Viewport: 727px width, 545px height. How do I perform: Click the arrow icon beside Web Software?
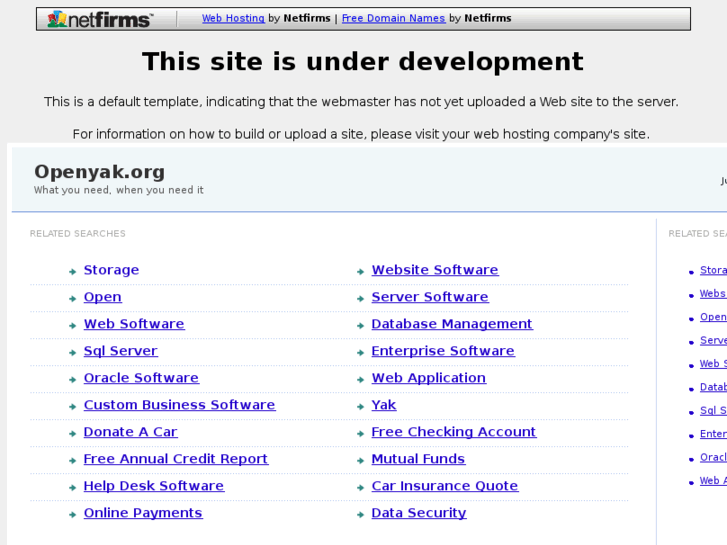tap(72, 326)
